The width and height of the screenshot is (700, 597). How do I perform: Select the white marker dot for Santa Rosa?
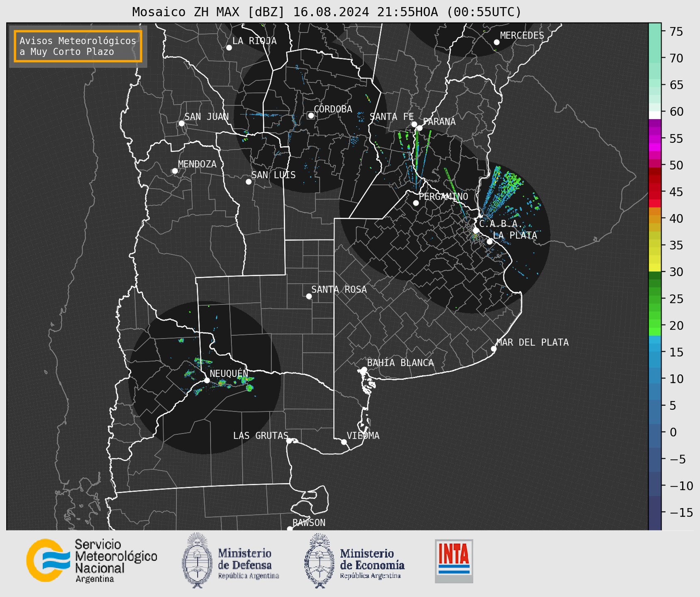pos(309,296)
